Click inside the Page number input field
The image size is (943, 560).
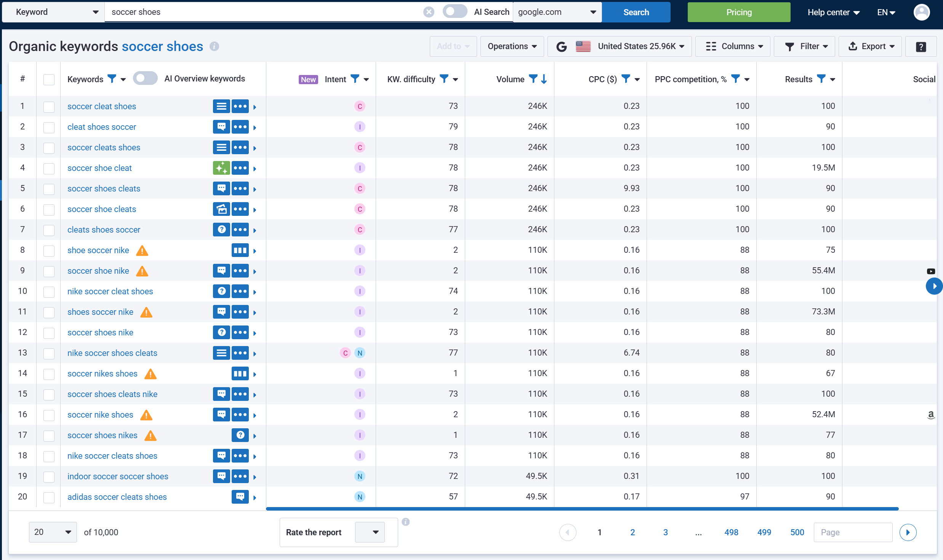tap(853, 532)
